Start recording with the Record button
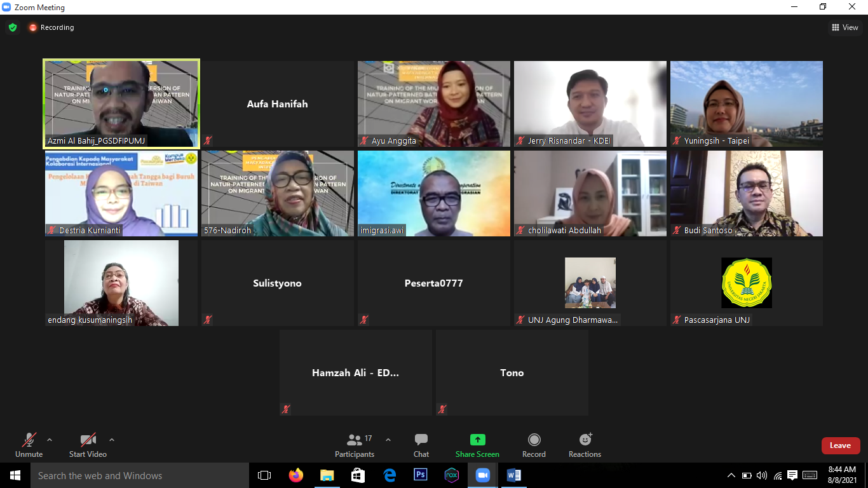The width and height of the screenshot is (868, 488). click(x=534, y=440)
